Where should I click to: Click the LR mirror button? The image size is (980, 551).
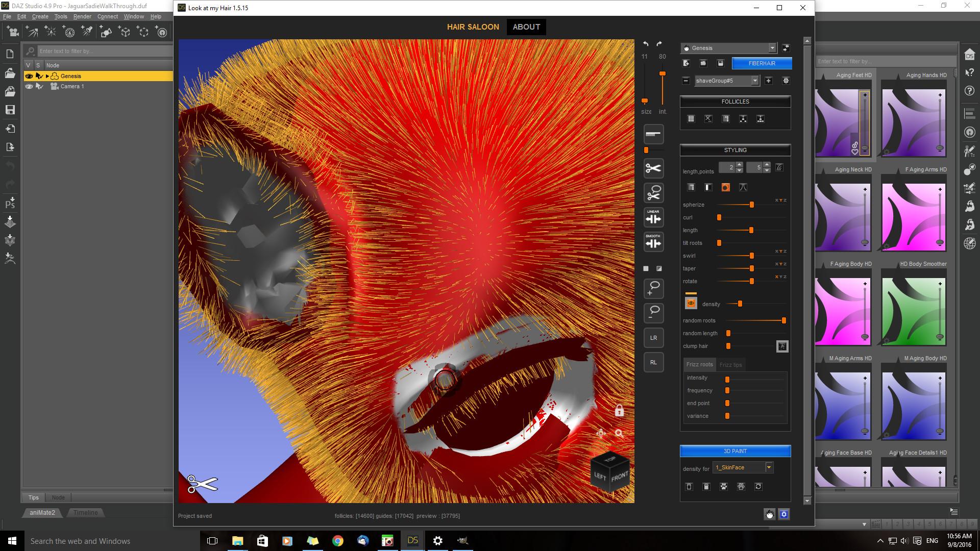653,338
